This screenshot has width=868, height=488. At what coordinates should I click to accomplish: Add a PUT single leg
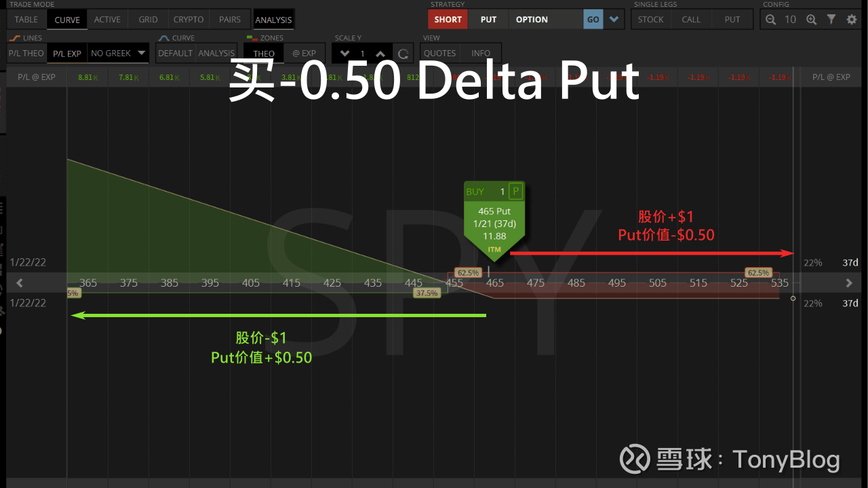[x=732, y=20]
